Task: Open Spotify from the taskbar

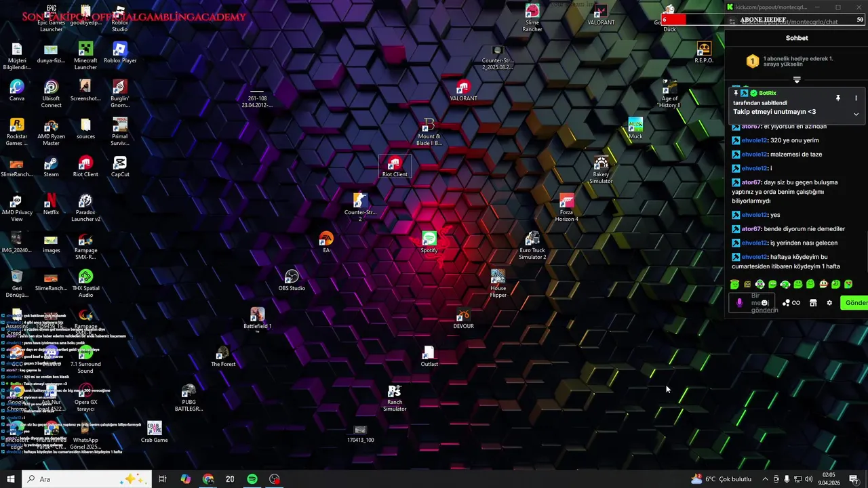Action: click(x=252, y=479)
